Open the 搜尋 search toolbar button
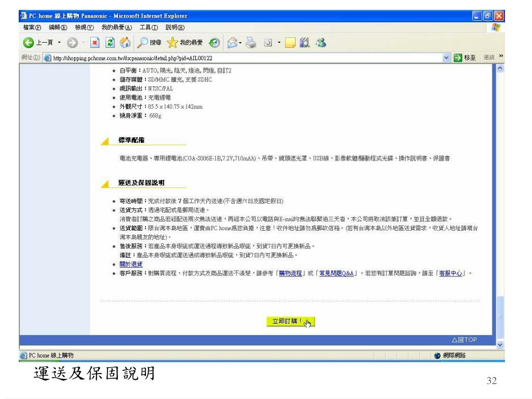The width and height of the screenshot is (532, 399). pyautogui.click(x=149, y=43)
